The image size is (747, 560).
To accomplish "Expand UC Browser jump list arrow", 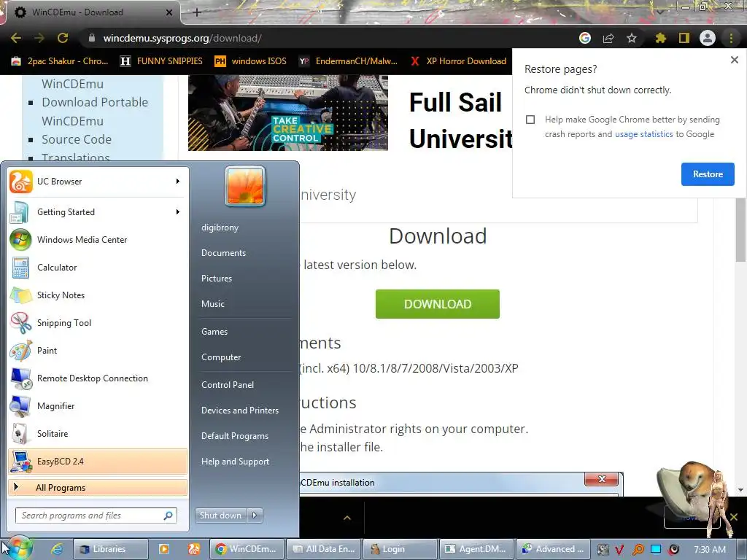I will coord(178,182).
